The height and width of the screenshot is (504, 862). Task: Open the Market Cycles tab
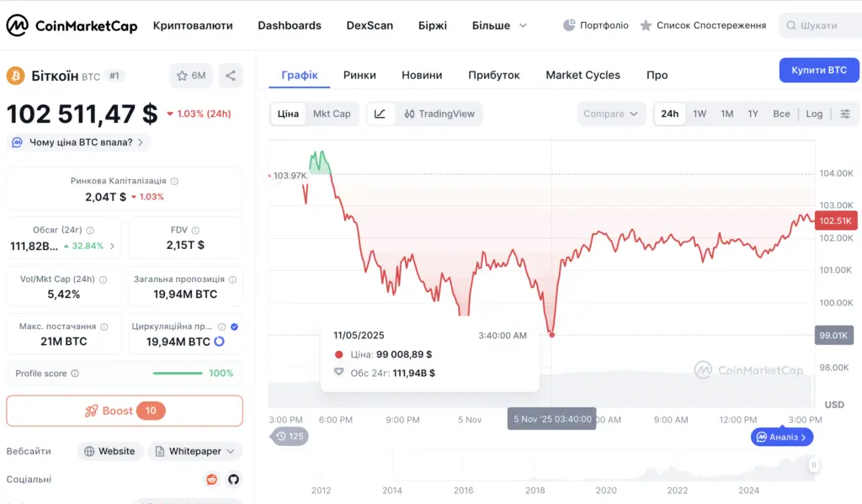click(583, 75)
